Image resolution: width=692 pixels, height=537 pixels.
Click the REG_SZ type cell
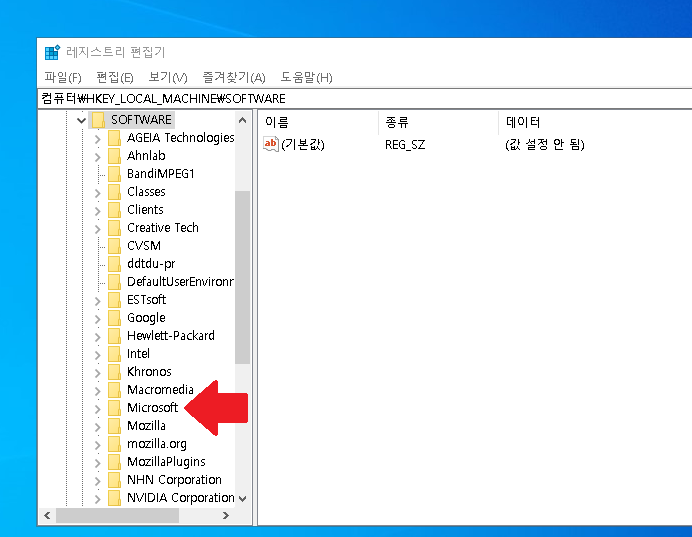[405, 145]
